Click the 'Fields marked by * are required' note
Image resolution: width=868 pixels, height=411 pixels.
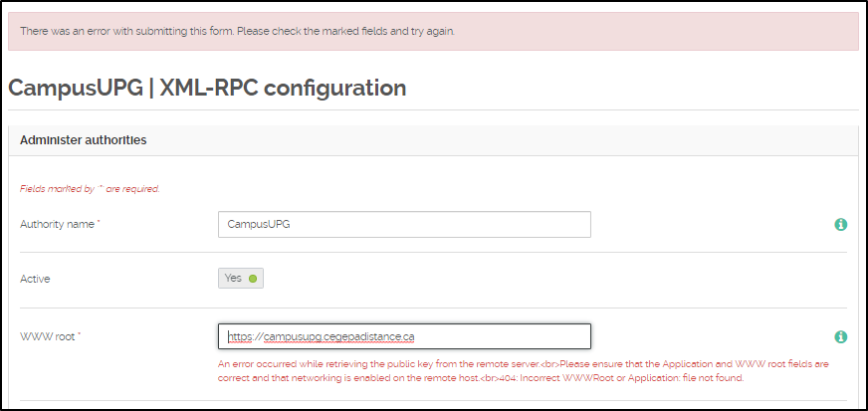point(90,188)
